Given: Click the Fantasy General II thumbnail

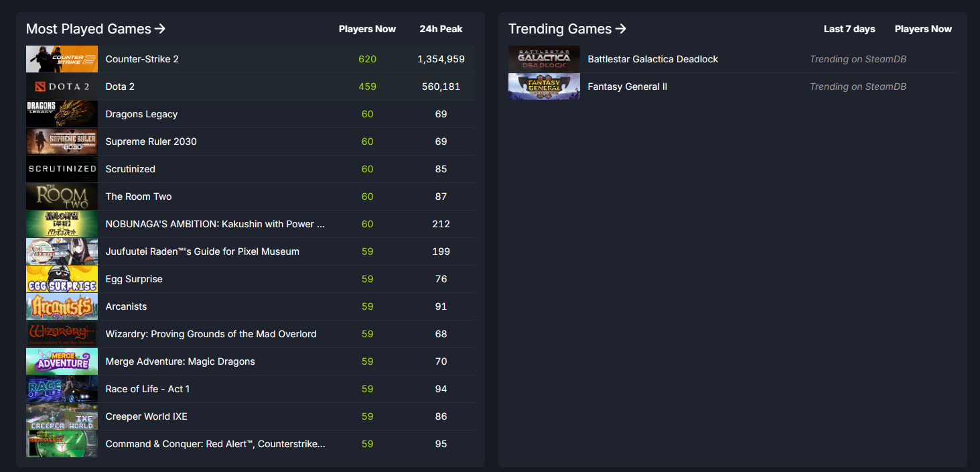Looking at the screenshot, I should 544,86.
